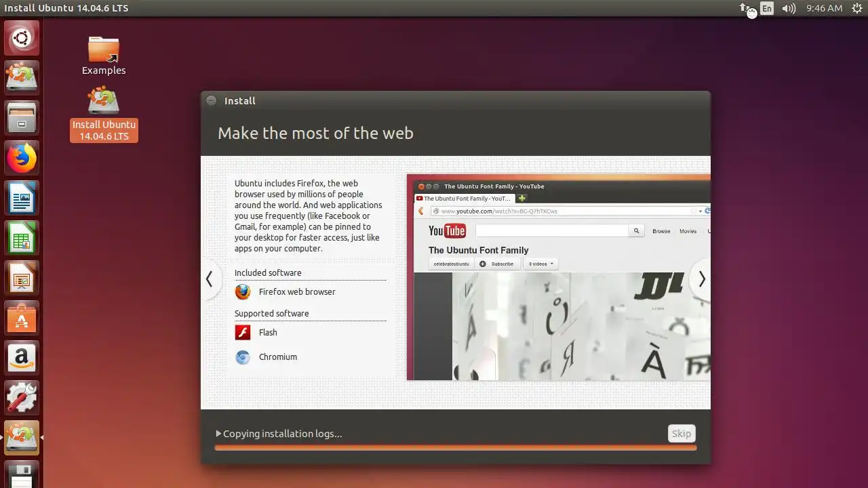The width and height of the screenshot is (868, 488).
Task: Click the 'Copying installation logs...' status text
Action: click(x=283, y=434)
